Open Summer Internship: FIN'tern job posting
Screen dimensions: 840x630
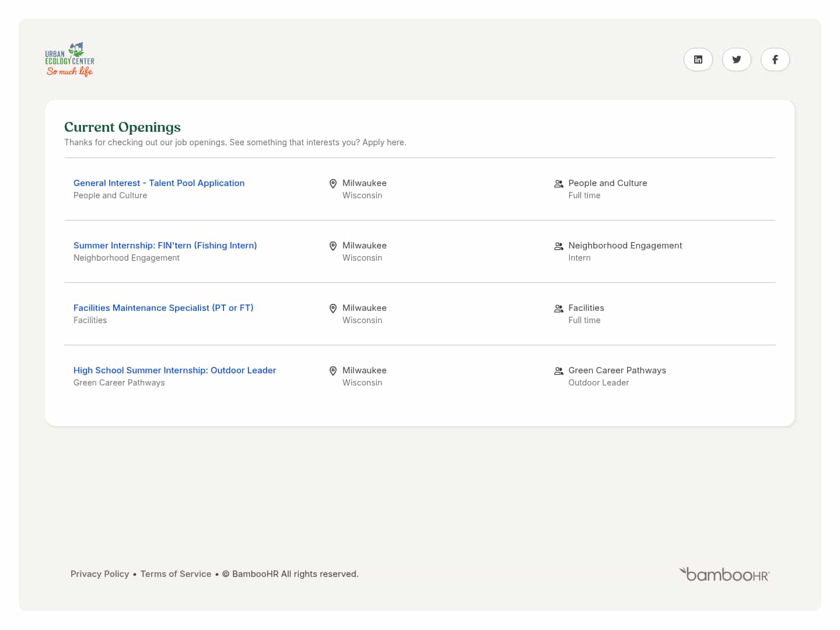[165, 245]
